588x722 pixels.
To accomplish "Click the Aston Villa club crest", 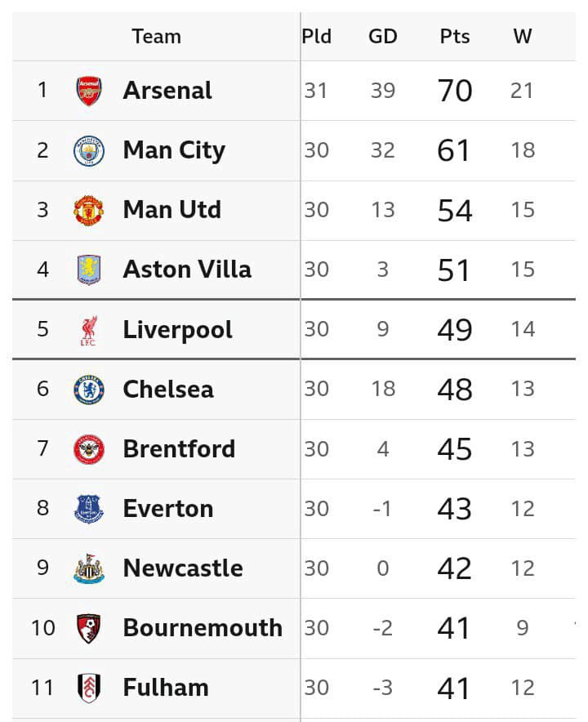I will 89,270.
